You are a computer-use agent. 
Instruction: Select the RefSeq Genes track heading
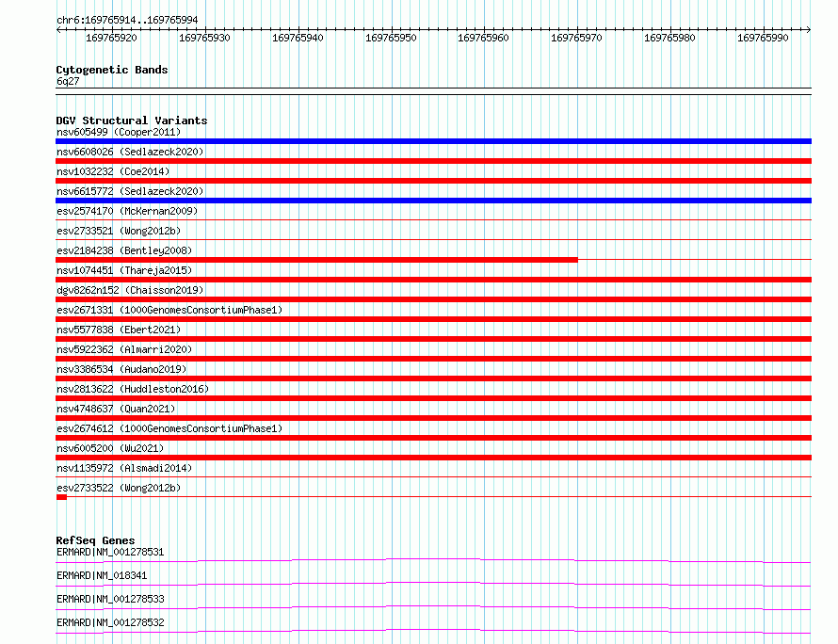point(95,540)
